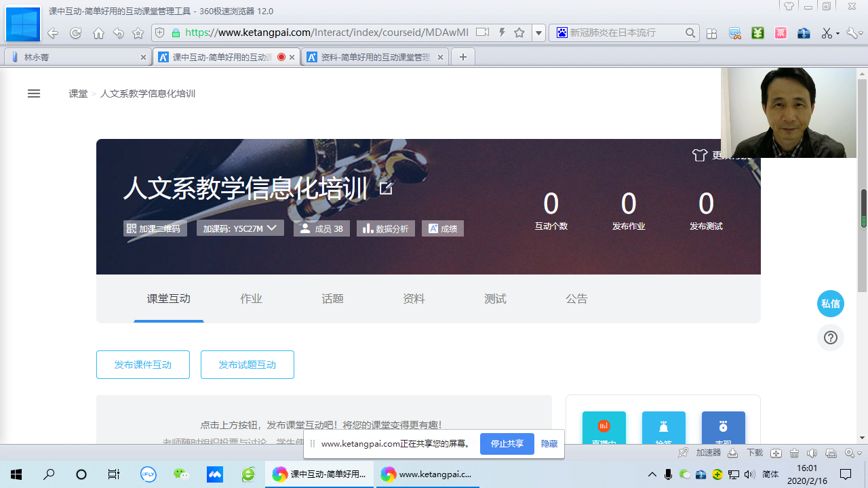This screenshot has width=868, height=488.
Task: Expand the scissors screenshot tool dropdown
Action: [x=837, y=33]
